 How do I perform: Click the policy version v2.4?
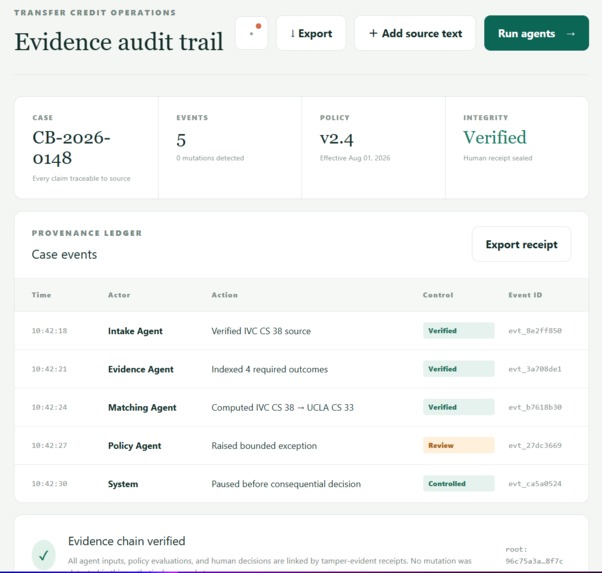click(337, 138)
